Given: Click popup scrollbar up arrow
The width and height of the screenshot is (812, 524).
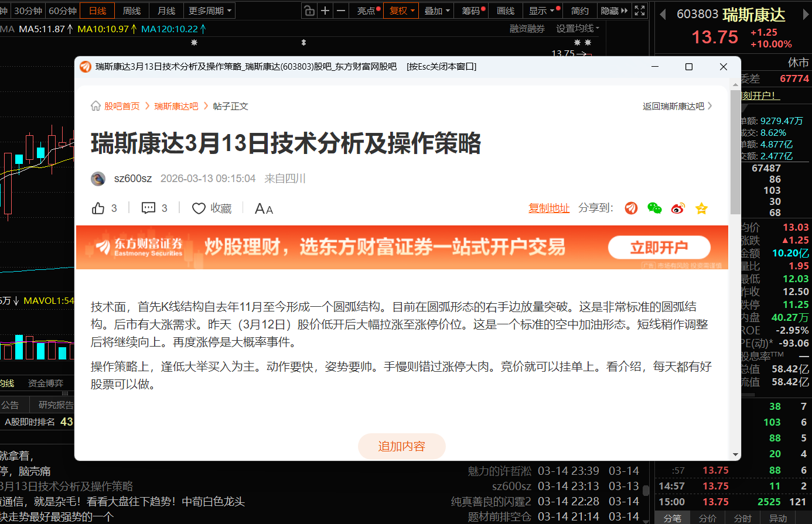Looking at the screenshot, I should [x=735, y=85].
